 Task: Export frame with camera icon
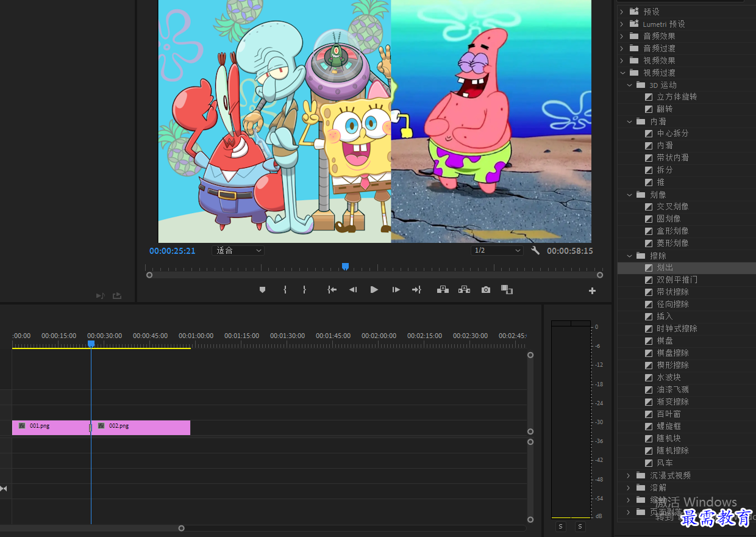coord(485,290)
